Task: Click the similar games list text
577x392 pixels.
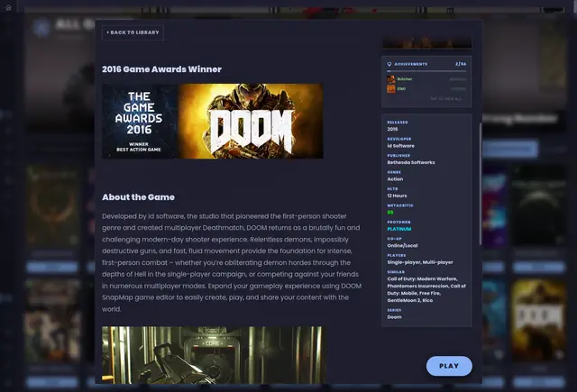Action: click(426, 289)
